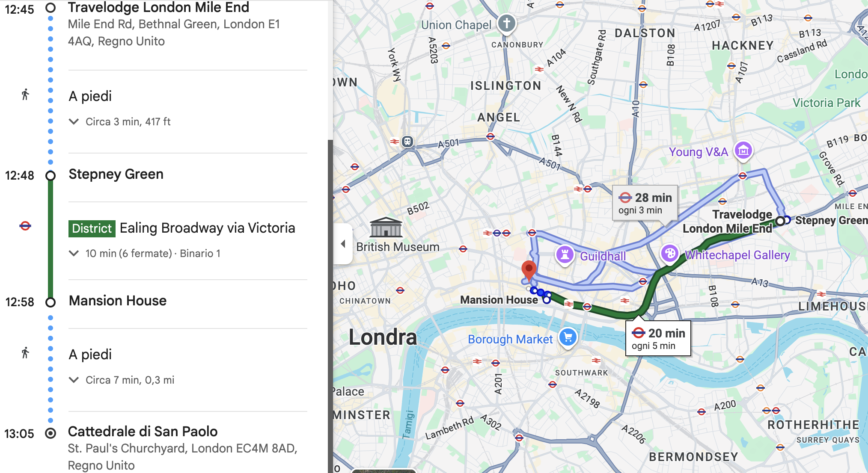
Task: Click the Travelodge London Mile End origin
Action: 158,8
